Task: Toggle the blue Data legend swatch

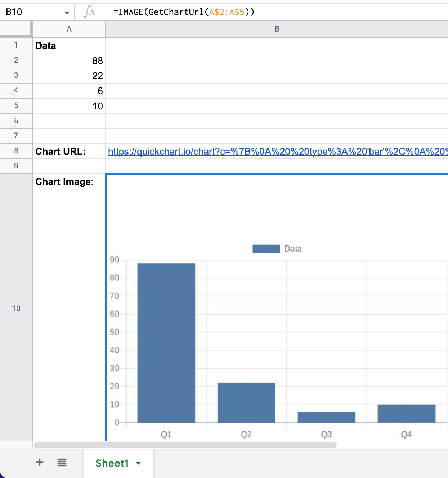Action: (x=266, y=249)
